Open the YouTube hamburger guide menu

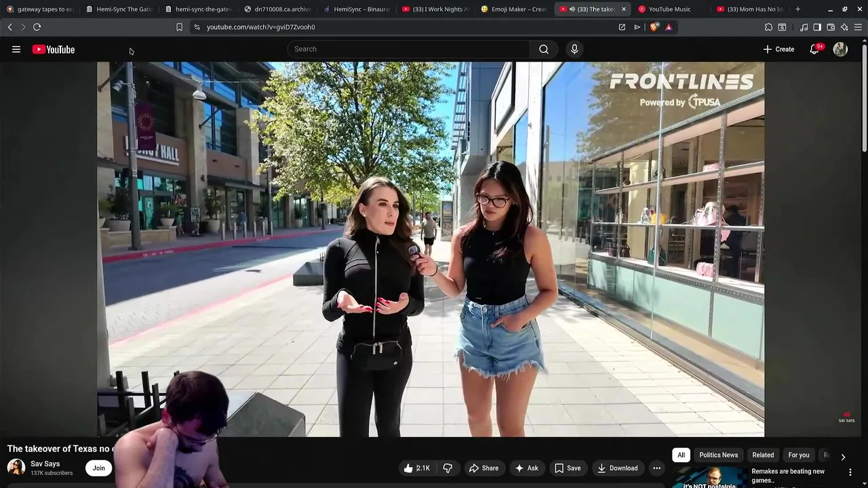16,49
